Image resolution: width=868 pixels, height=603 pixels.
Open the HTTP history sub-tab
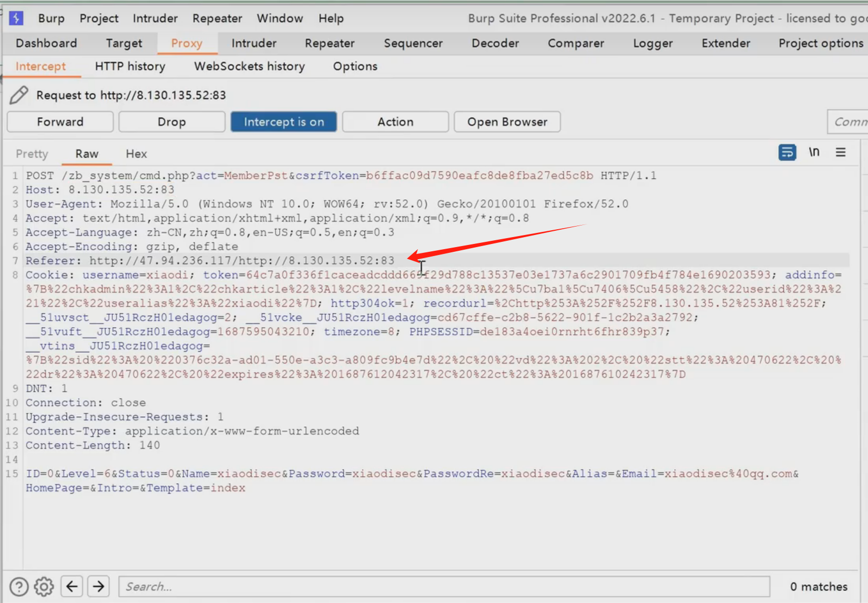[130, 66]
